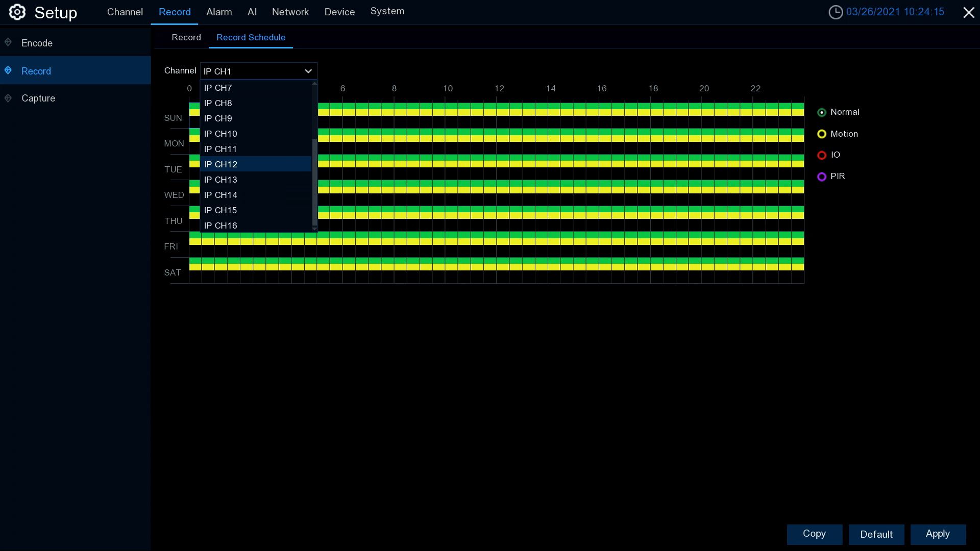Select the Motion recording radio button
Viewport: 980px width, 551px height.
822,134
